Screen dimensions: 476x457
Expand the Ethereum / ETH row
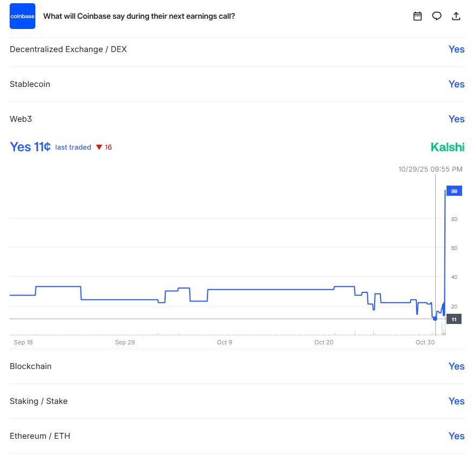pyautogui.click(x=40, y=436)
